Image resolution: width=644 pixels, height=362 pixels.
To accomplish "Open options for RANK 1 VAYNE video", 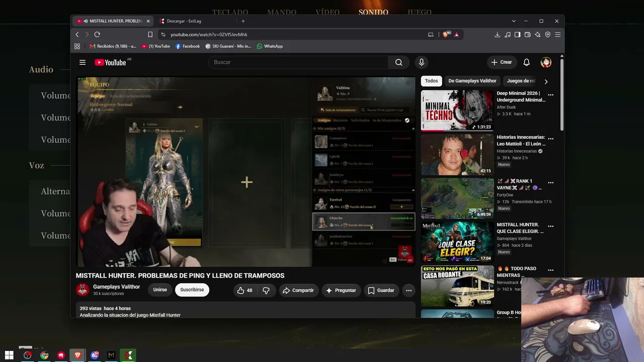I will (550, 183).
